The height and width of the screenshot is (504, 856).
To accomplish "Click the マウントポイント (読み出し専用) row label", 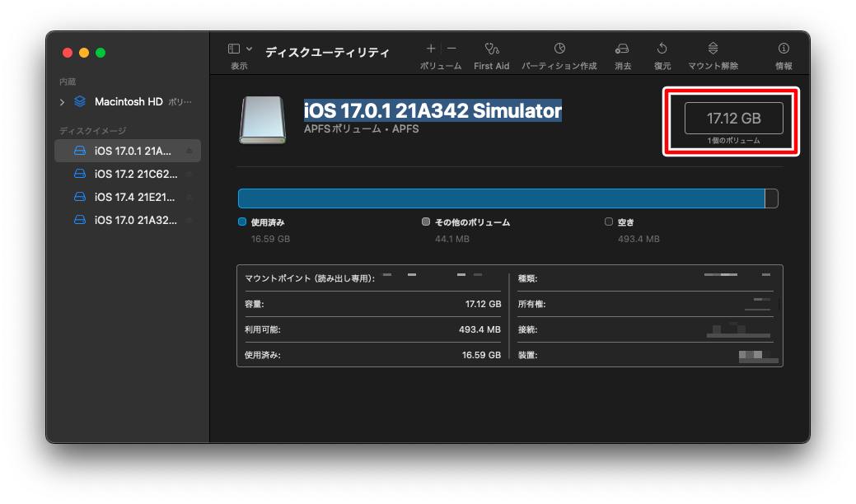I will coord(310,278).
